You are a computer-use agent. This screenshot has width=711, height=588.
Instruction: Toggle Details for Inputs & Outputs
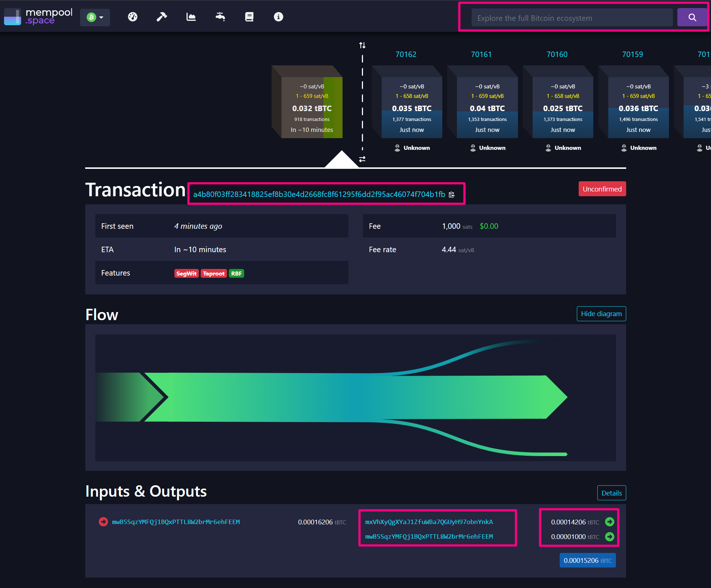(x=611, y=493)
